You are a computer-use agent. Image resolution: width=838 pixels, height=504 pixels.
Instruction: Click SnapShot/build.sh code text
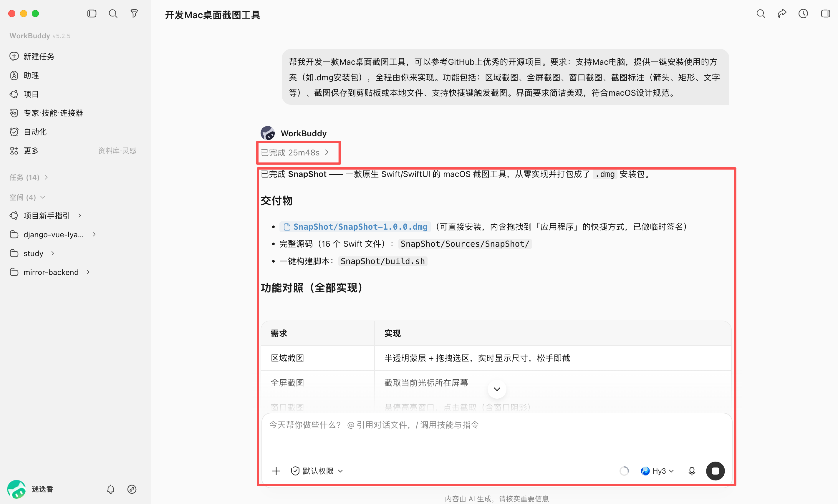click(x=382, y=261)
